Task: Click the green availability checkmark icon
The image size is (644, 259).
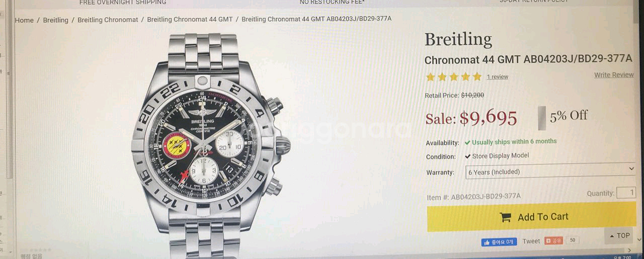Action: click(x=468, y=142)
